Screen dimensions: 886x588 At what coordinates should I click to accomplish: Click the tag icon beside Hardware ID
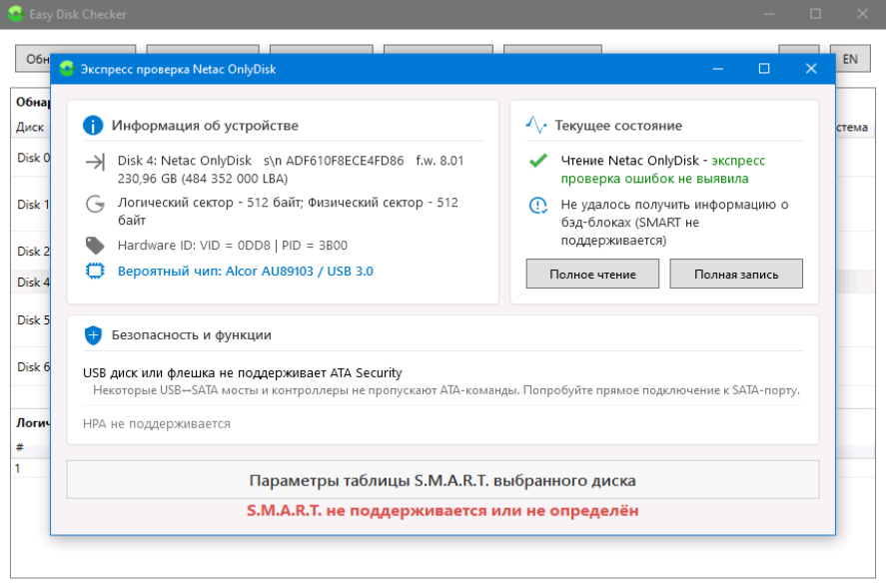coord(95,245)
